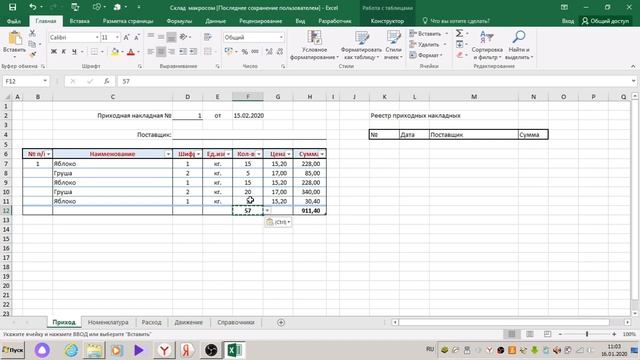640x360 pixels.
Task: Open the number format Общий dropdown
Action: tap(281, 37)
